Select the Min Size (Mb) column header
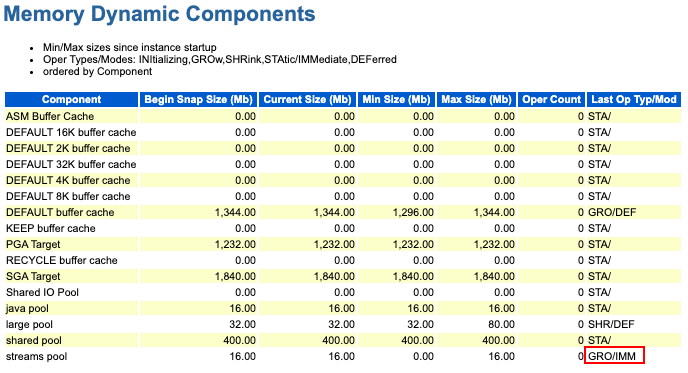The height and width of the screenshot is (373, 688). tap(397, 100)
